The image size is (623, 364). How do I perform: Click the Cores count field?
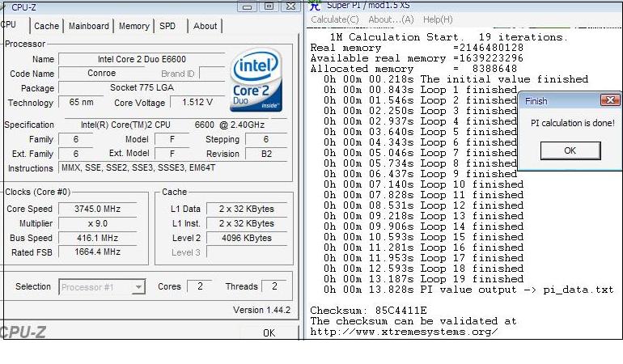(x=200, y=286)
